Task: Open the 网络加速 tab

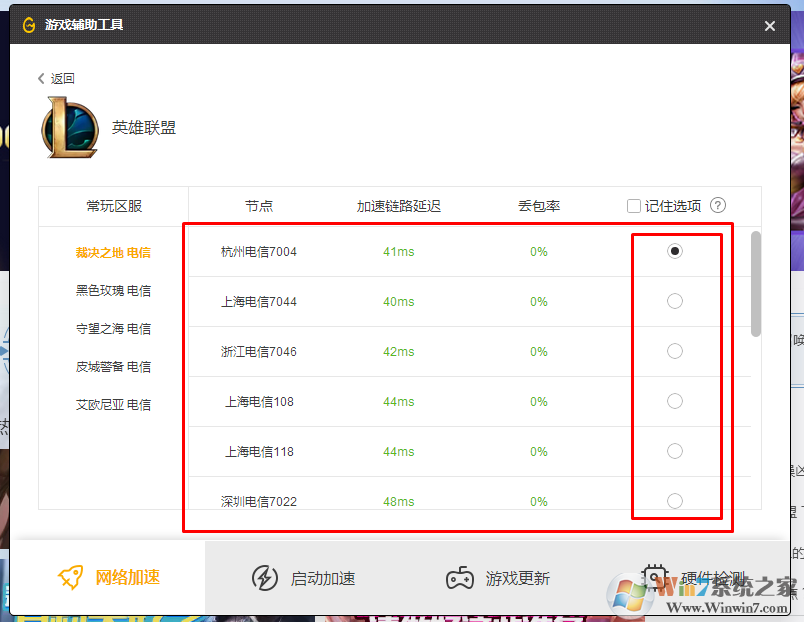Action: pyautogui.click(x=108, y=577)
